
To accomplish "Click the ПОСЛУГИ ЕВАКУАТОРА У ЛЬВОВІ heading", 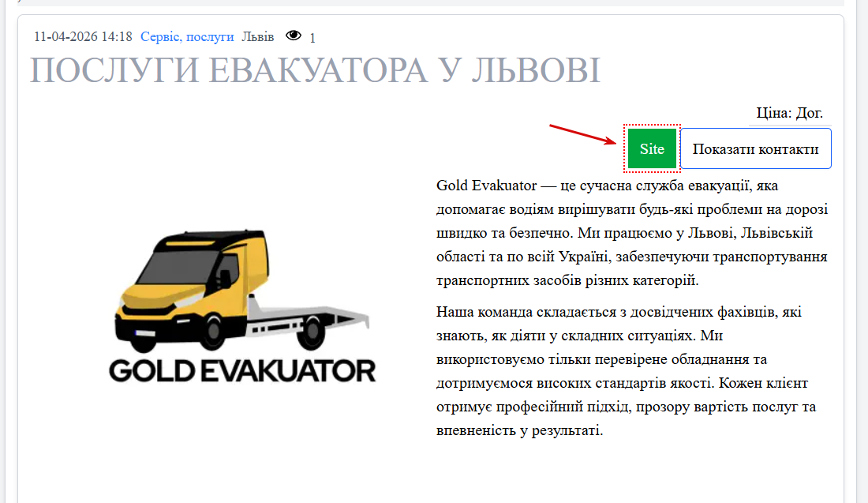I will (315, 70).
